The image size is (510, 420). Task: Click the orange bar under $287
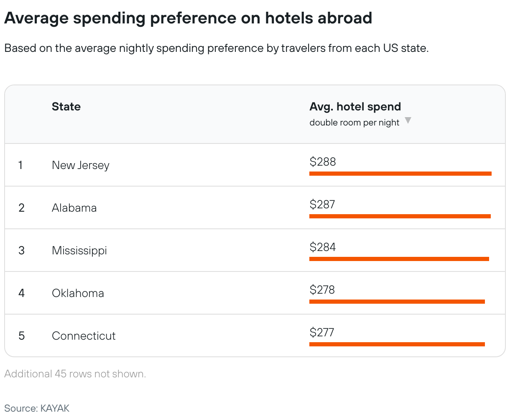[x=400, y=216]
